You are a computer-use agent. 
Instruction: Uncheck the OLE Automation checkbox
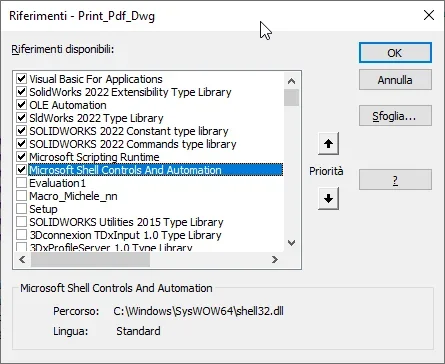(x=21, y=105)
